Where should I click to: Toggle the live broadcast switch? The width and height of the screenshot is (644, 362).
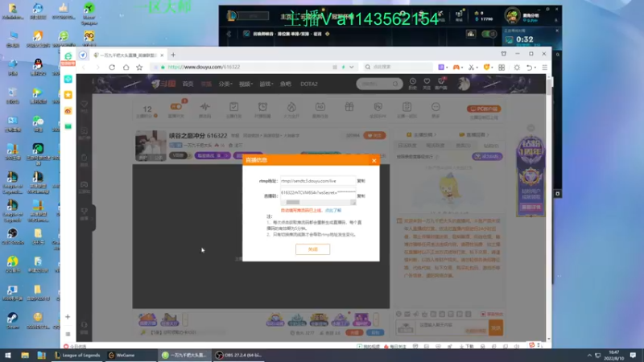(x=176, y=107)
